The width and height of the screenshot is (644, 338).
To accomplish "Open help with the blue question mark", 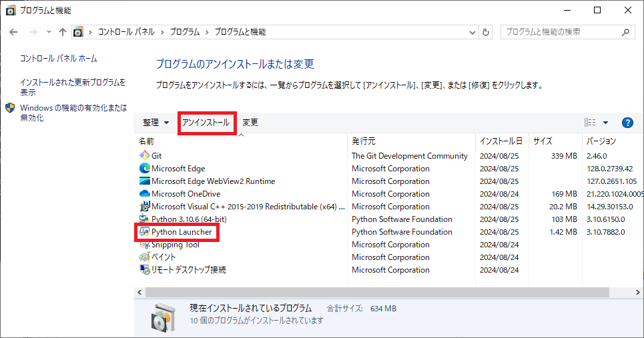I will [627, 123].
